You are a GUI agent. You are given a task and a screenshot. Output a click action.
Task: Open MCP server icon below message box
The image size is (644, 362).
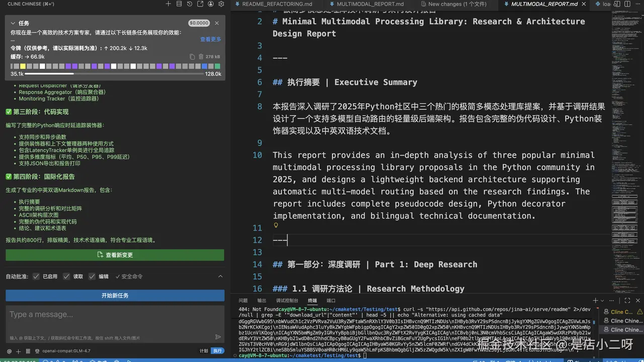(x=28, y=351)
